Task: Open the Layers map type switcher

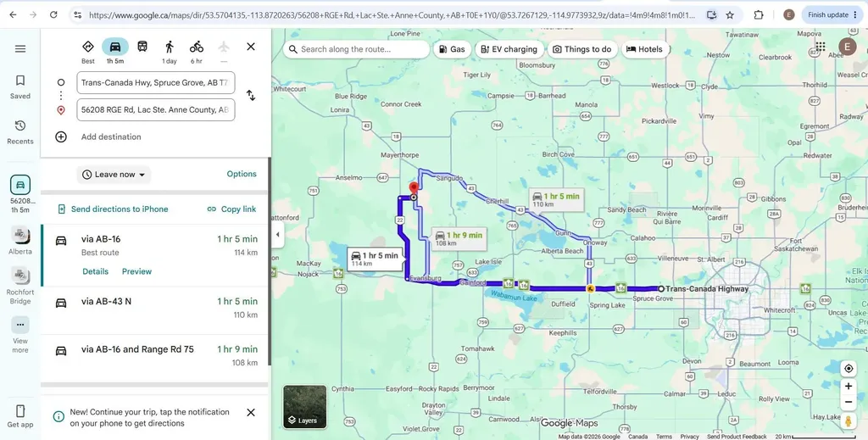Action: (305, 407)
